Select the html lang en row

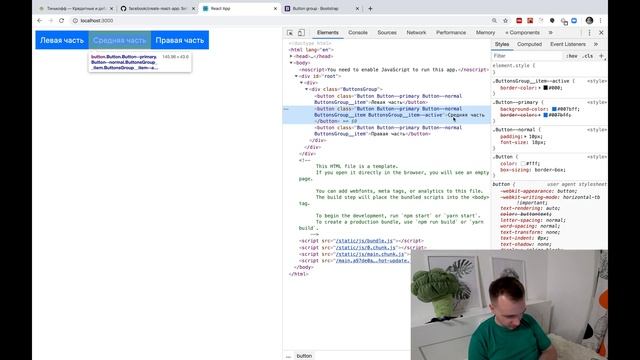pyautogui.click(x=387, y=50)
